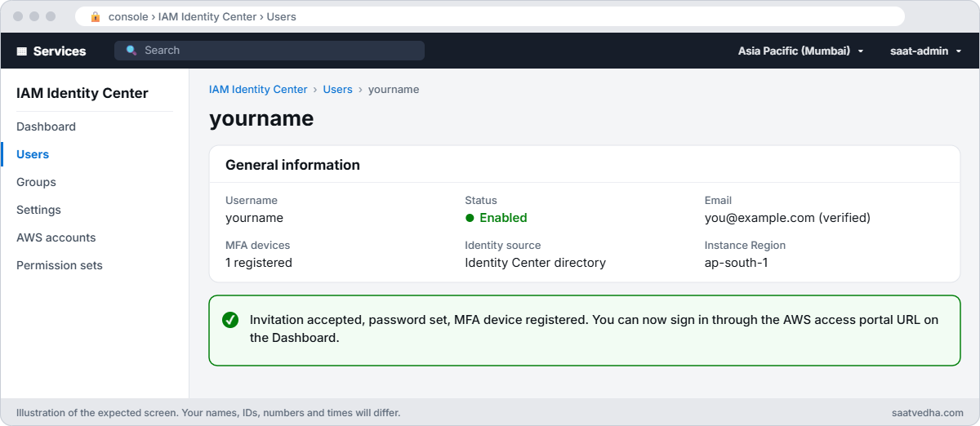980x426 pixels.
Task: Click the lock icon in address bar
Action: [96, 16]
